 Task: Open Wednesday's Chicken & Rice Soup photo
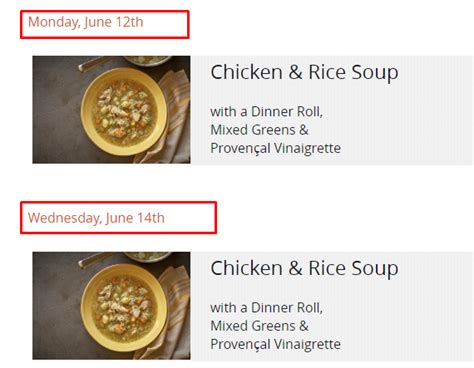pos(111,306)
